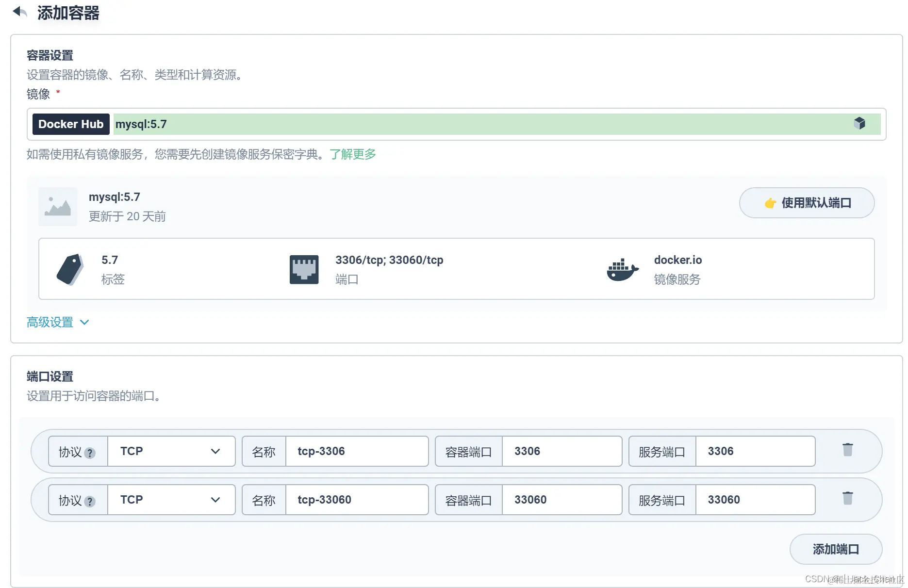
Task: Click the 5.7 tag value text
Action: click(110, 260)
